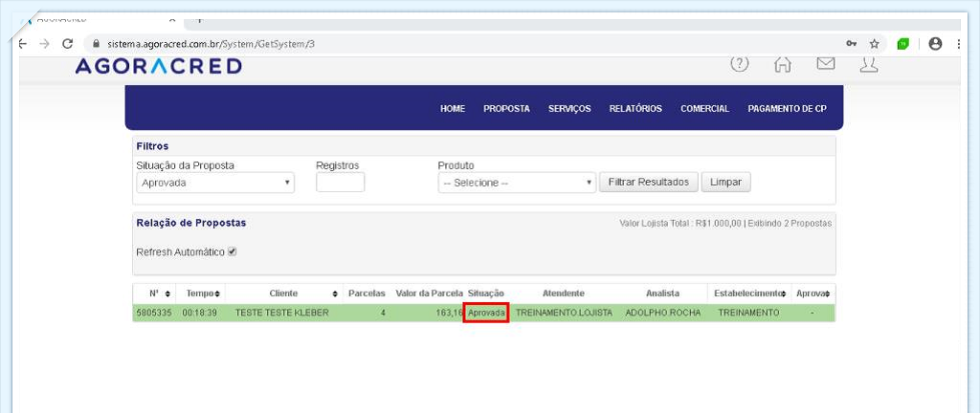Click the TREINAMENTO establishment cell

pyautogui.click(x=748, y=313)
